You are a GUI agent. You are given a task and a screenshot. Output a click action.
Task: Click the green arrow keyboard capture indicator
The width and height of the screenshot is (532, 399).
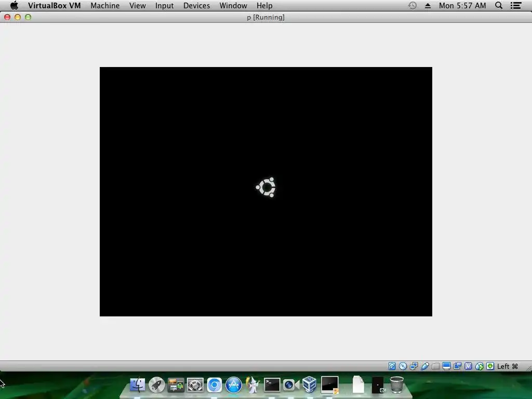point(490,366)
